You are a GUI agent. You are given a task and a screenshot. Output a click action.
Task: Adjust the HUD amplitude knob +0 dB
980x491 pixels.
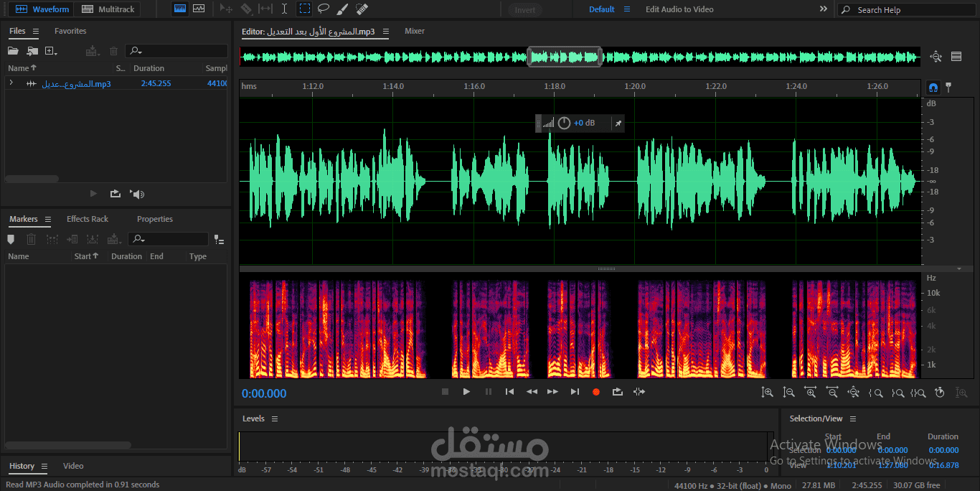(565, 123)
